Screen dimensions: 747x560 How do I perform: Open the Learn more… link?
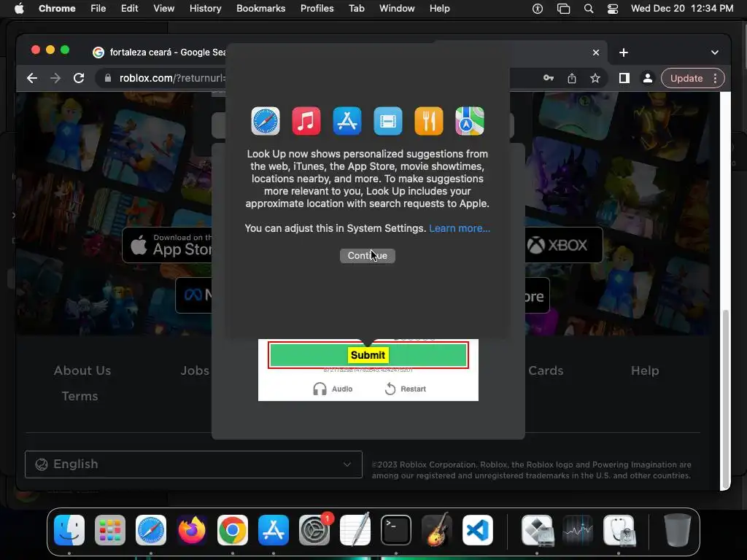460,228
